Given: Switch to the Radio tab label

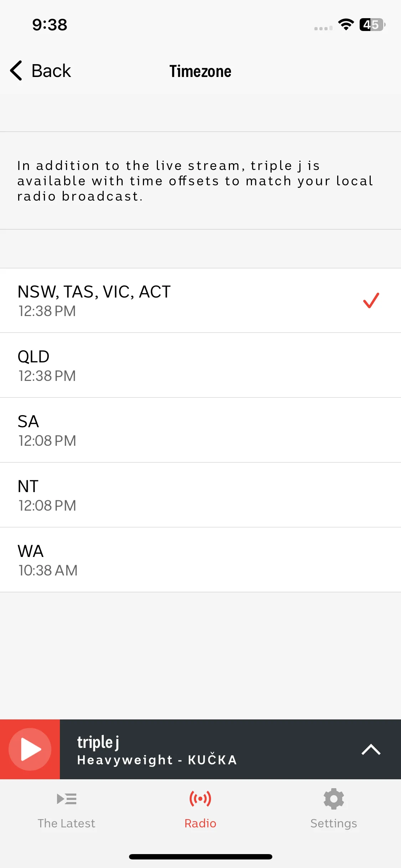Looking at the screenshot, I should tap(200, 823).
